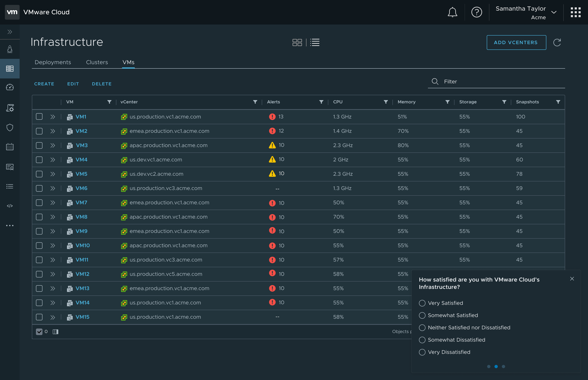This screenshot has height=380, width=588.
Task: Expand the VM9 row details
Action: (x=52, y=231)
